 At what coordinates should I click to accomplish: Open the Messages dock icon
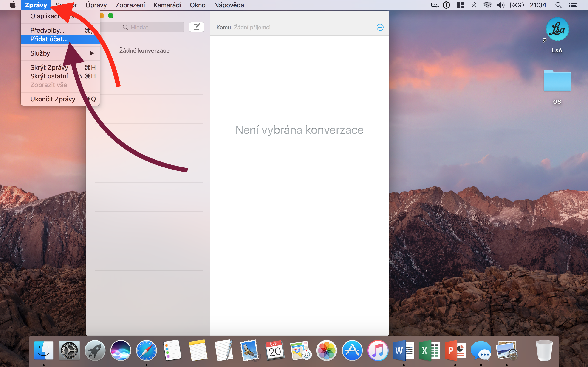(481, 350)
